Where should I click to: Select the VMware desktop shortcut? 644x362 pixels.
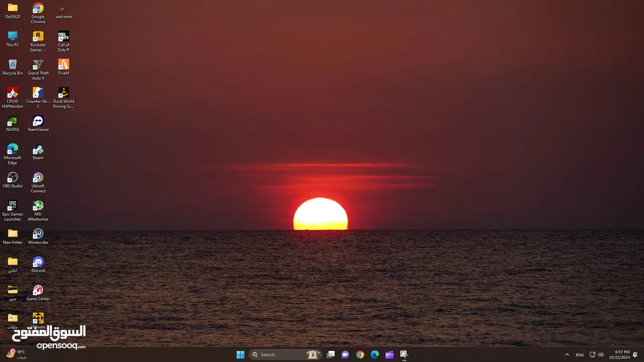pyautogui.click(x=38, y=321)
